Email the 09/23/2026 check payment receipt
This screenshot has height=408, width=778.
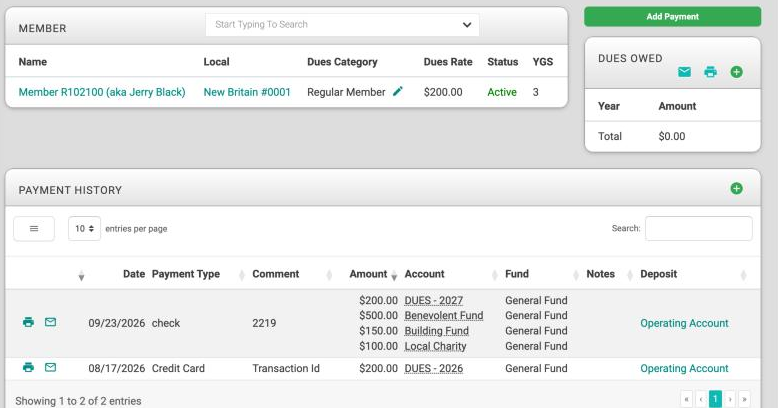(x=51, y=322)
